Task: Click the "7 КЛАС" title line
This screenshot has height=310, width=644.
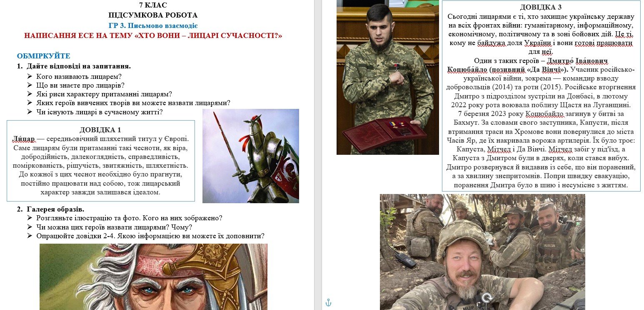Action: [153, 5]
